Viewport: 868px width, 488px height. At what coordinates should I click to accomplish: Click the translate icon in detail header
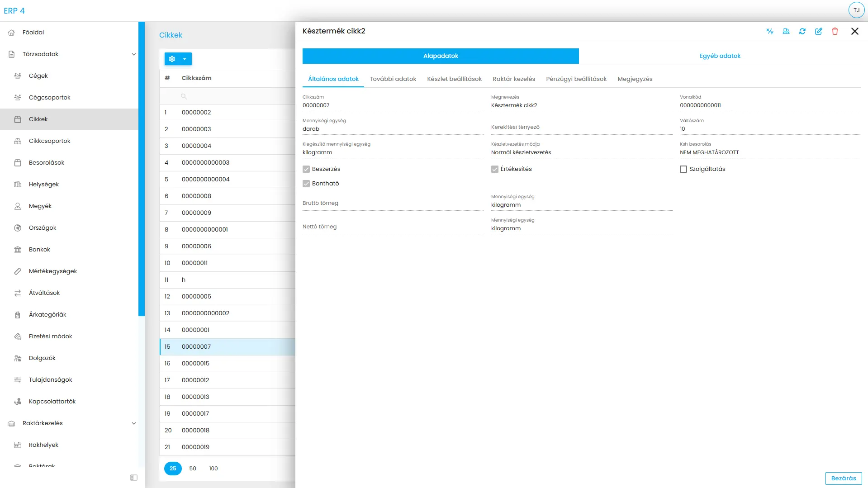[769, 31]
